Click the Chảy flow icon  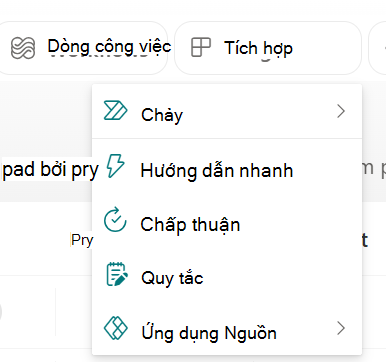[115, 111]
